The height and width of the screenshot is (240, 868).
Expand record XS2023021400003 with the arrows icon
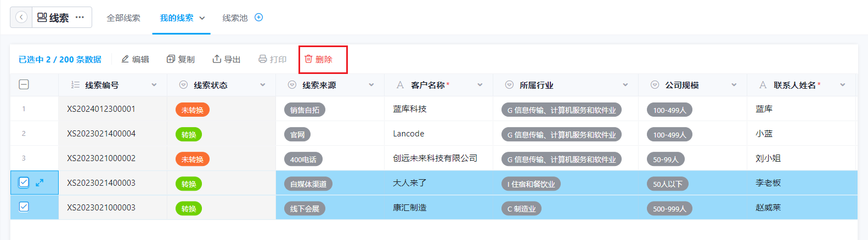(40, 182)
